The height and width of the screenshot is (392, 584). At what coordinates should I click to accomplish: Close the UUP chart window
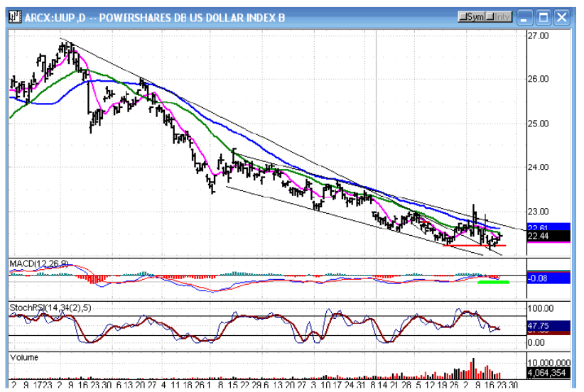coord(562,18)
